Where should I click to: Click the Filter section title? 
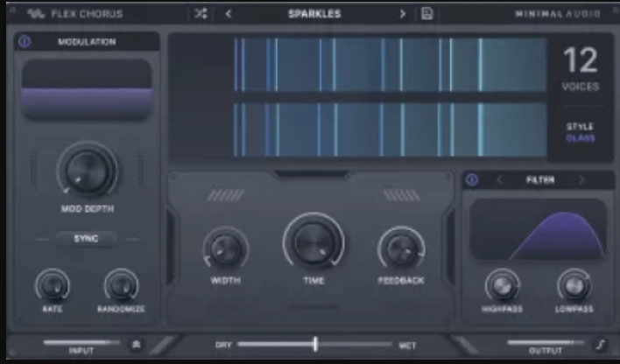pos(540,180)
